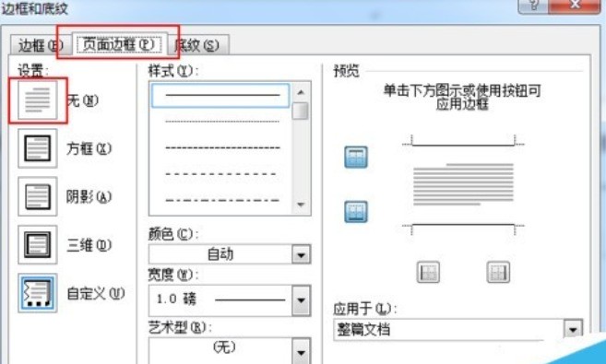The width and height of the screenshot is (606, 364).
Task: Choose the 自定义 (Custom) border setting
Action: pyautogui.click(x=38, y=293)
